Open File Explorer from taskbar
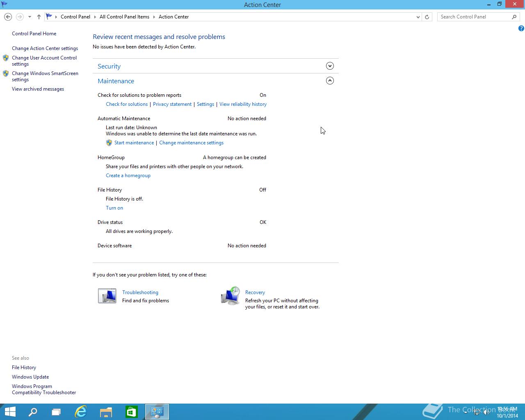Image resolution: width=525 pixels, height=420 pixels. point(106,412)
